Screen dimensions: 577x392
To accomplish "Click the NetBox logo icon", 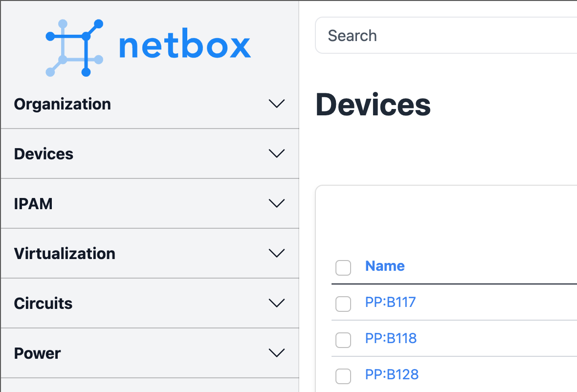I will [74, 48].
